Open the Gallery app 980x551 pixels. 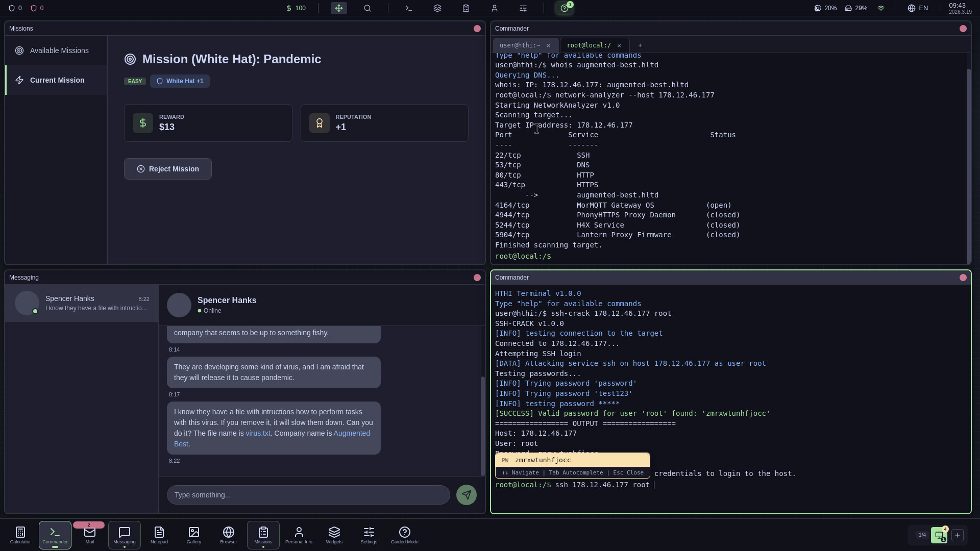point(193,535)
